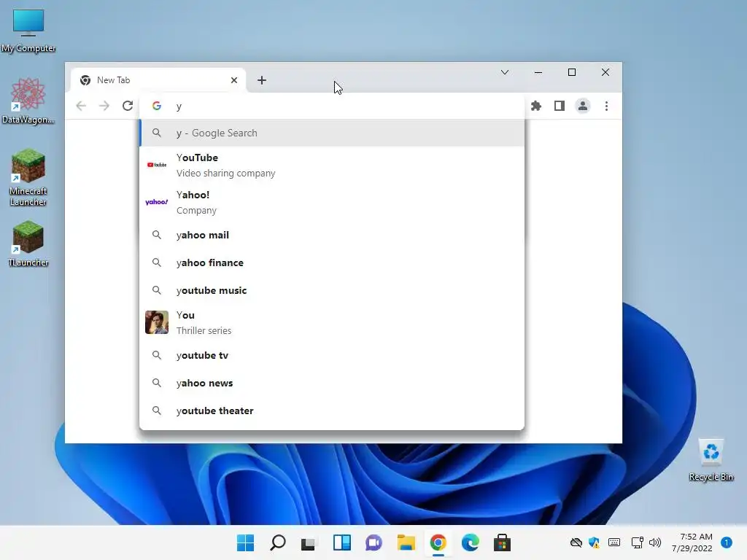The image size is (747, 560).
Task: Open Widgets from taskbar
Action: [x=341, y=542]
